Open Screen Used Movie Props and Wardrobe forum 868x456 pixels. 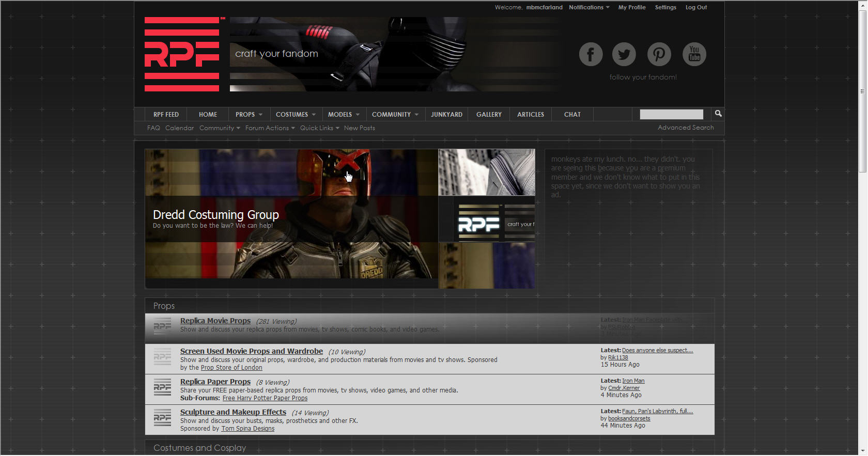coord(252,351)
